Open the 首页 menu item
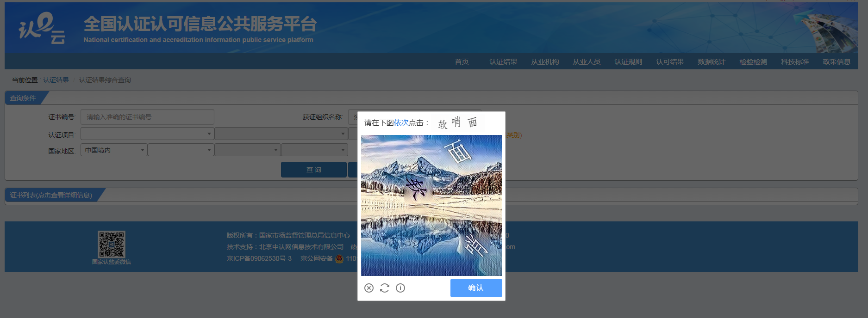This screenshot has width=868, height=318. 462,61
